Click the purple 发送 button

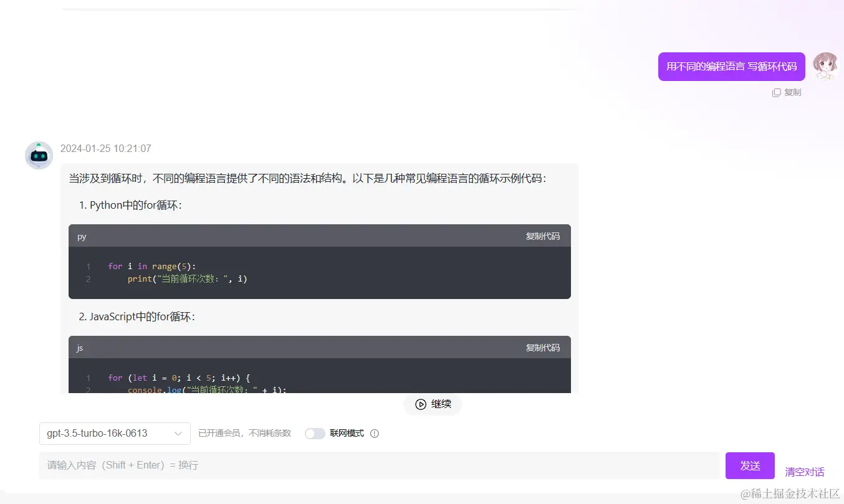[750, 465]
